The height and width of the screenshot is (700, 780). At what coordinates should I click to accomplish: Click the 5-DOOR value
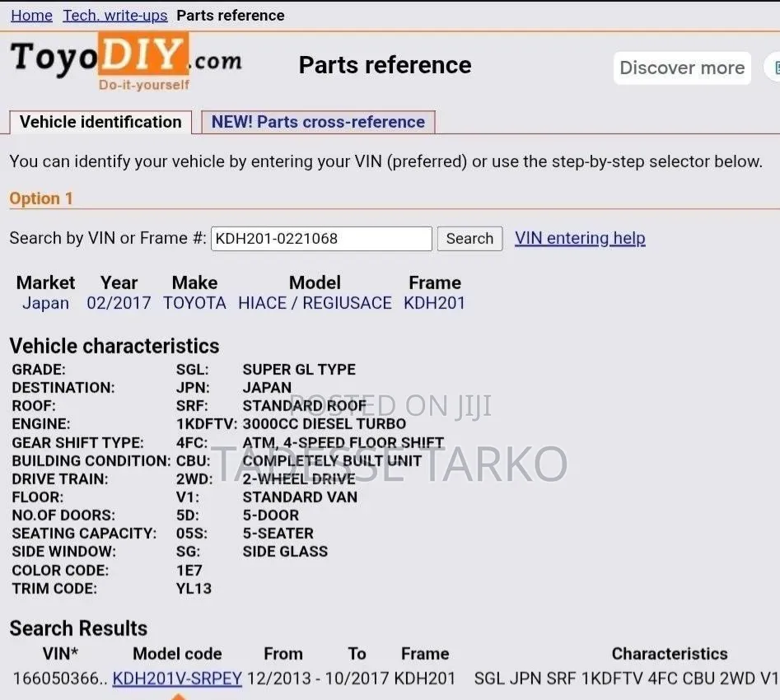pyautogui.click(x=271, y=516)
